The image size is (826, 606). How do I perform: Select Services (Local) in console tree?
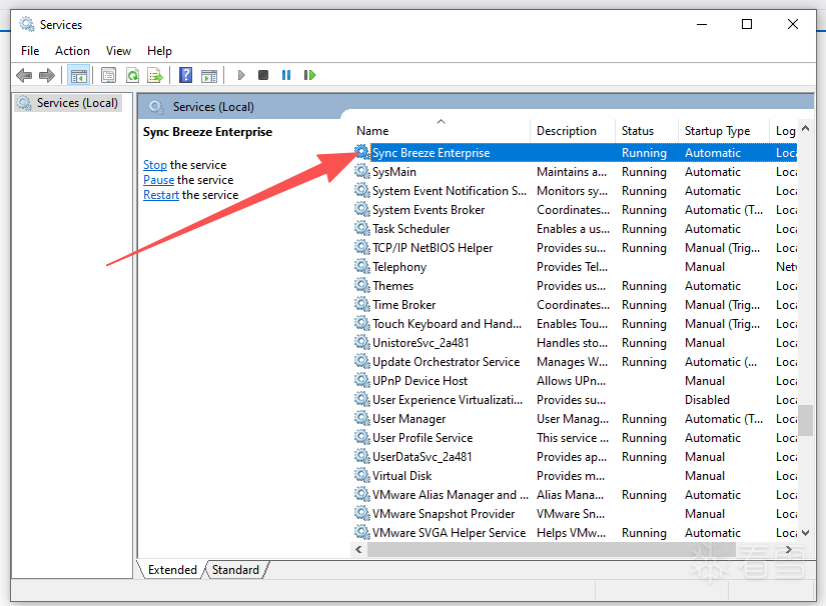(x=68, y=103)
